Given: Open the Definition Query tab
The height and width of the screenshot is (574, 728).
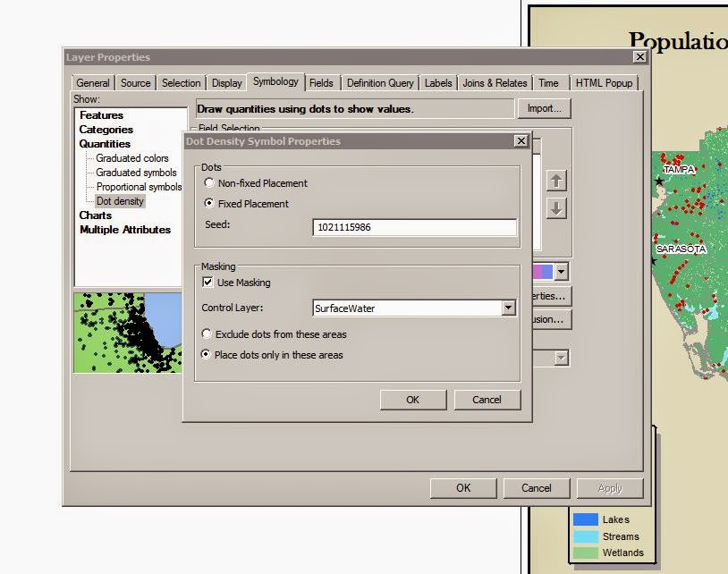Looking at the screenshot, I should click(x=380, y=82).
